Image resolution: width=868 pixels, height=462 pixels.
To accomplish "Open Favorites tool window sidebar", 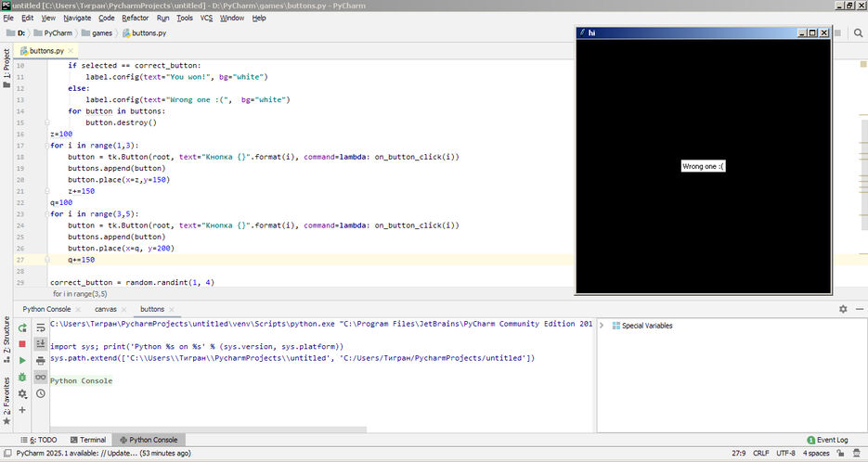I will tap(6, 401).
